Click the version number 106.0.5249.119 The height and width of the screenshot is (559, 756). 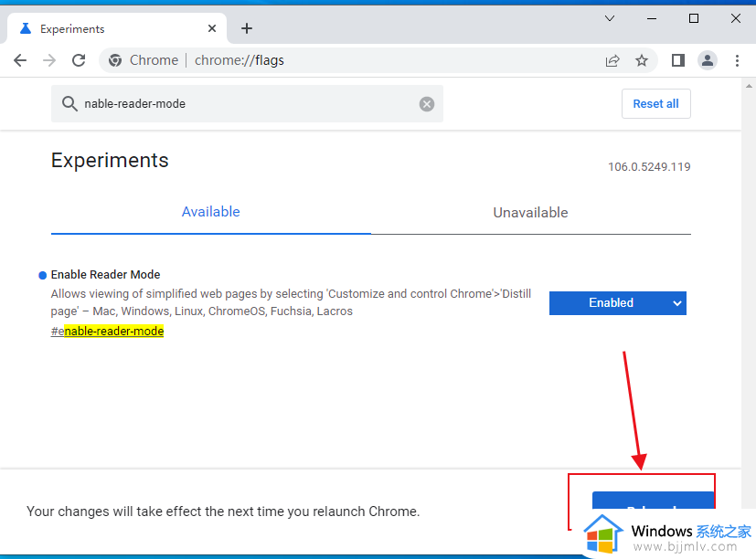point(649,167)
